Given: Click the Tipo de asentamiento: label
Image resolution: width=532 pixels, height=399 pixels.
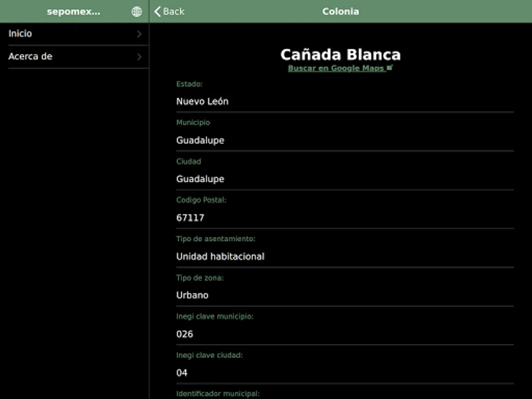Looking at the screenshot, I should click(216, 239).
